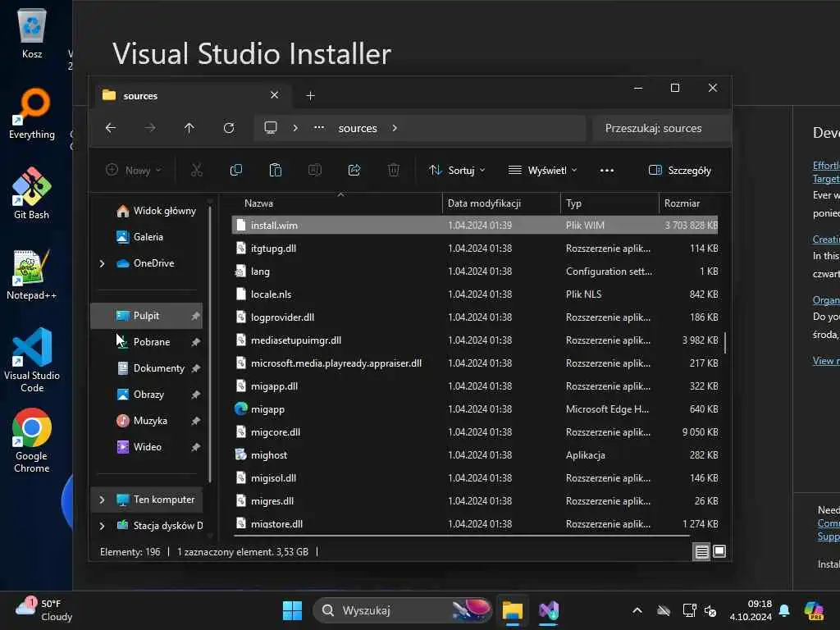Close the sources tab
The image size is (840, 630).
[274, 95]
